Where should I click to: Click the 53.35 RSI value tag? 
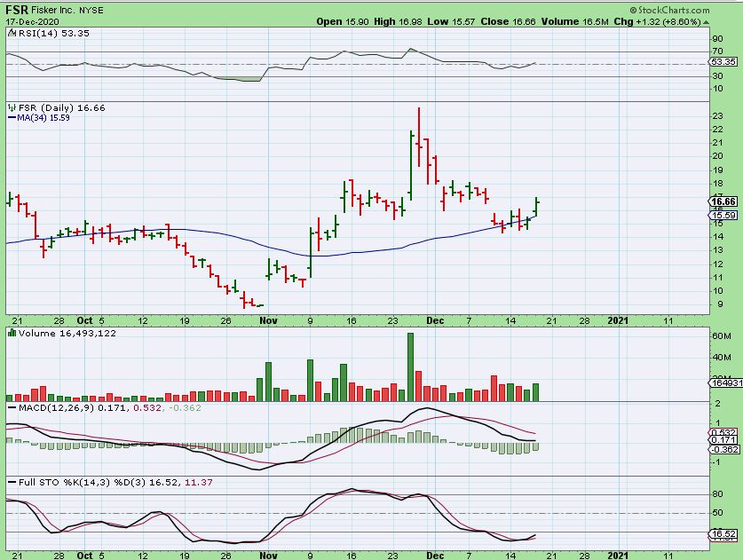click(x=726, y=63)
